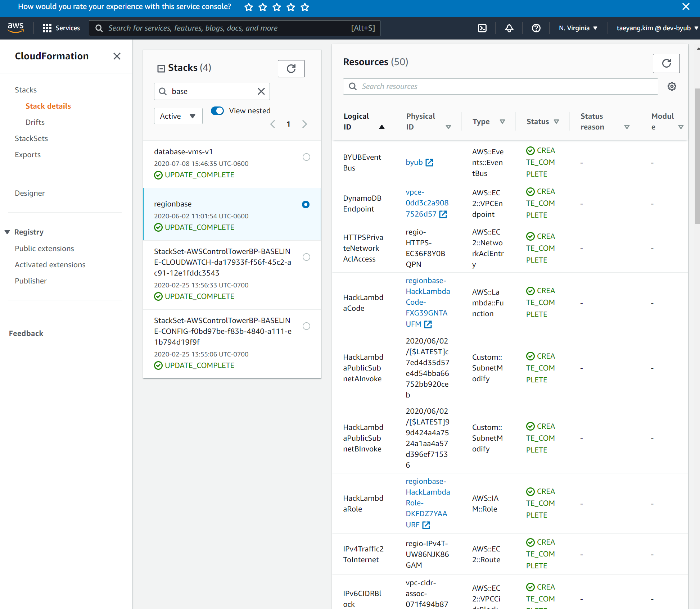Open the help question mark icon
The image size is (700, 609).
(x=536, y=28)
